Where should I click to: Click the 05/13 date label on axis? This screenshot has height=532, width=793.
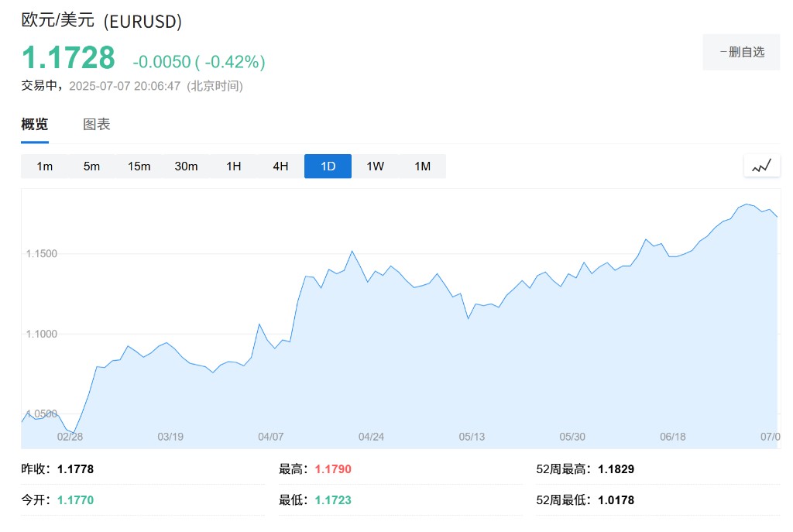[472, 437]
